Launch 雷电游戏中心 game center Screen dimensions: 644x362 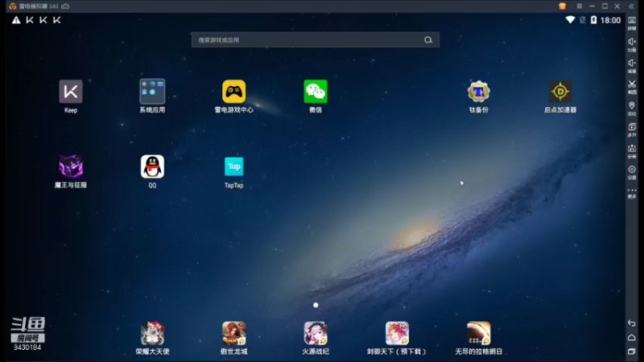(x=233, y=92)
